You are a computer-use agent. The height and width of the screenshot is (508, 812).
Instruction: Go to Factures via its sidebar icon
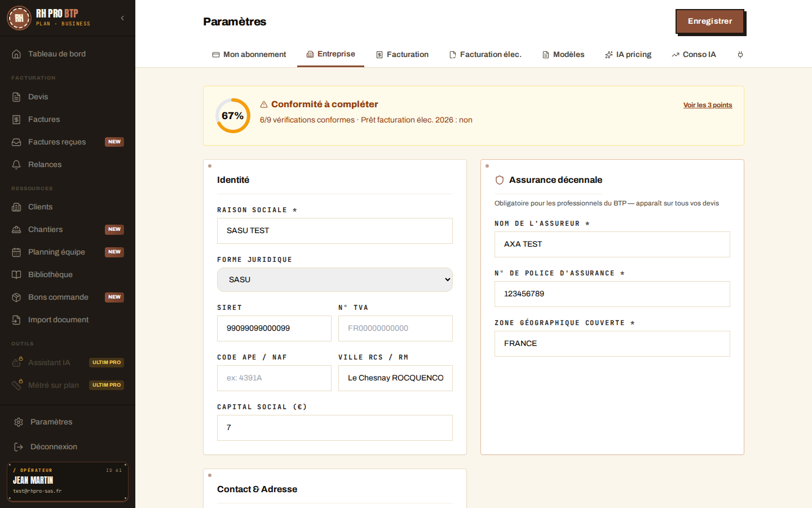[16, 120]
